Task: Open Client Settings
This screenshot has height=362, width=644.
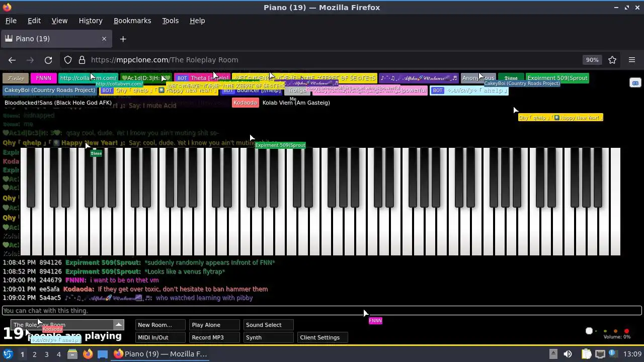Action: point(323,337)
